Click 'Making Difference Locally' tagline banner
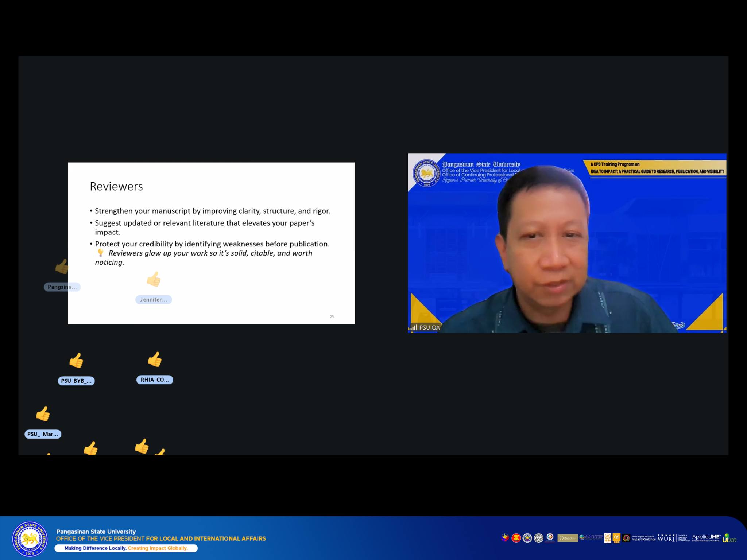The image size is (747, 560). point(126,548)
